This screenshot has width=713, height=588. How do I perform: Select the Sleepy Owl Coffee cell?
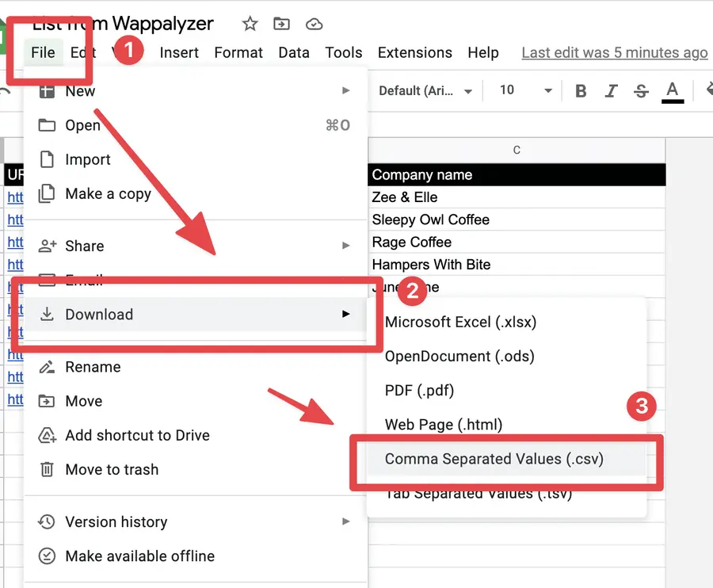[517, 220]
